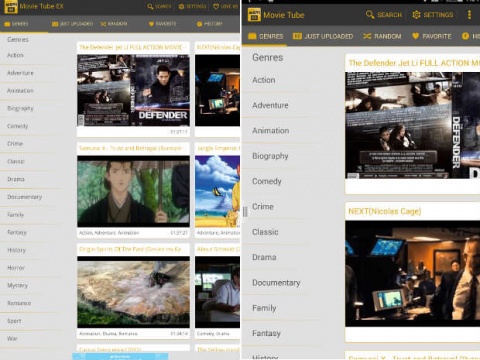
Task: Open The Defender thumbnail on left EX screen
Action: tap(133, 90)
